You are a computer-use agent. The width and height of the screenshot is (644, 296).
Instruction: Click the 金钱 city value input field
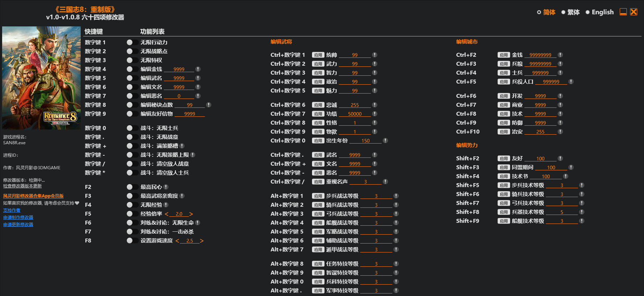click(540, 55)
